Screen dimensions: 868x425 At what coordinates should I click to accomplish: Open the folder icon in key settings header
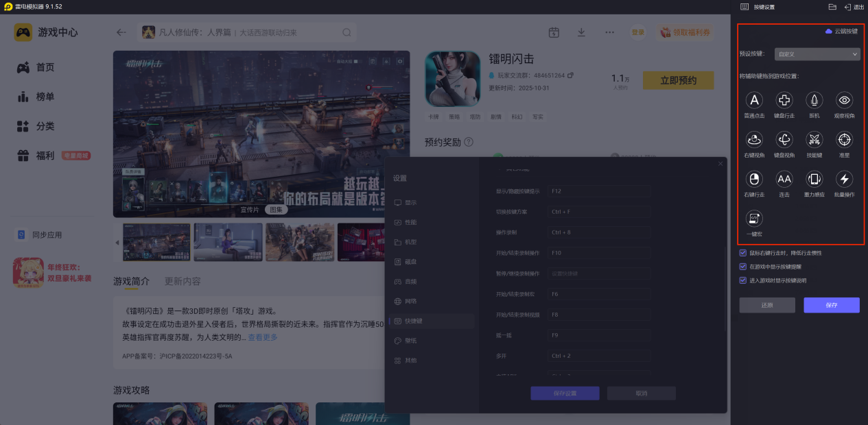coord(832,7)
